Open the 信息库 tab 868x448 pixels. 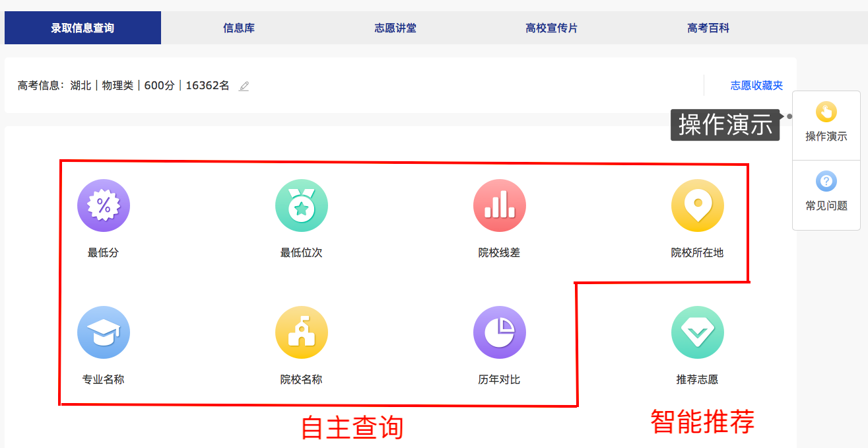(x=239, y=28)
